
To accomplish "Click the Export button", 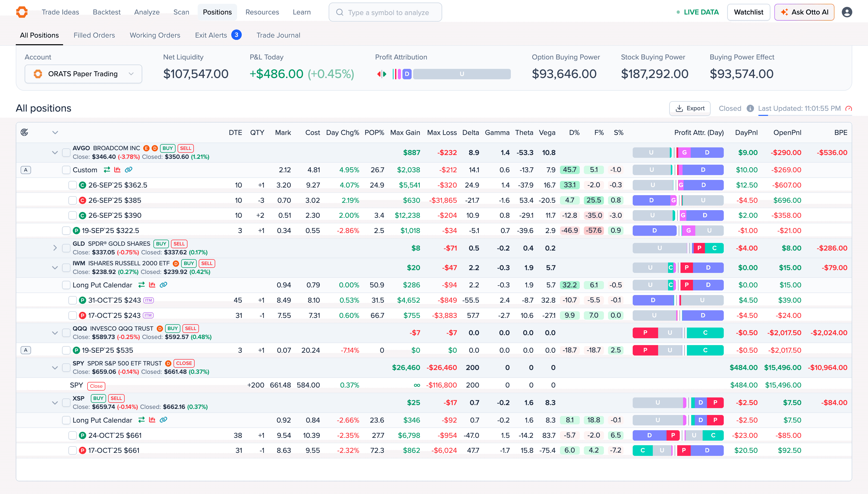I will [x=690, y=108].
